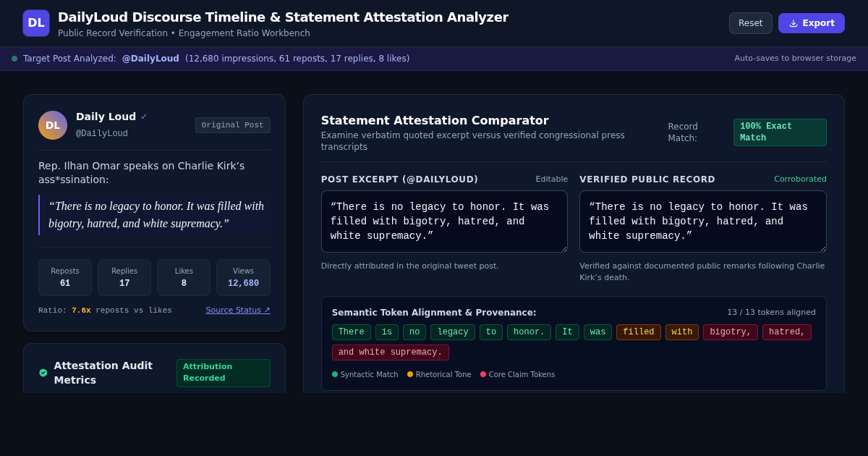Click the 'Ratio: 7.6x reposts vs likes' text
The width and height of the screenshot is (868, 456).
105,311
